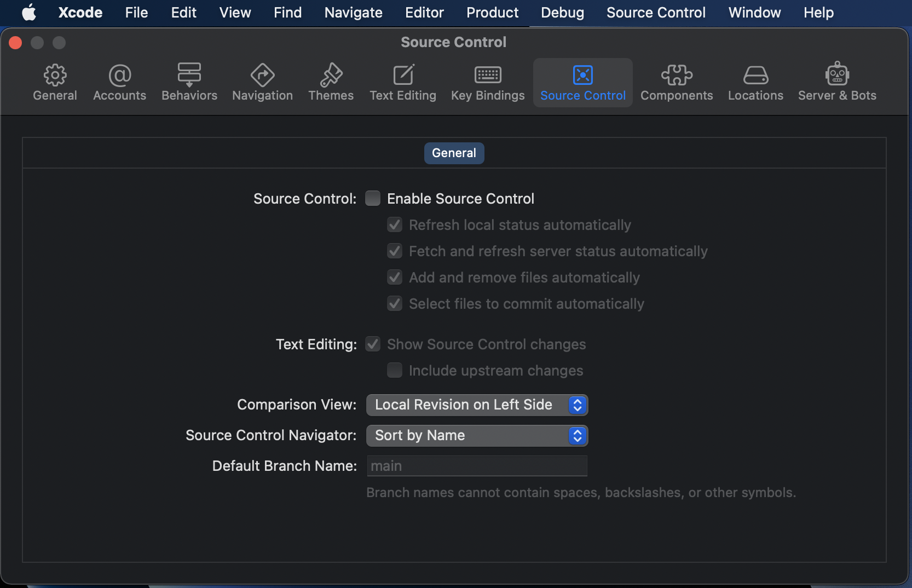
Task: Click the 'Source Control Navigator:' label
Action: [x=271, y=435]
